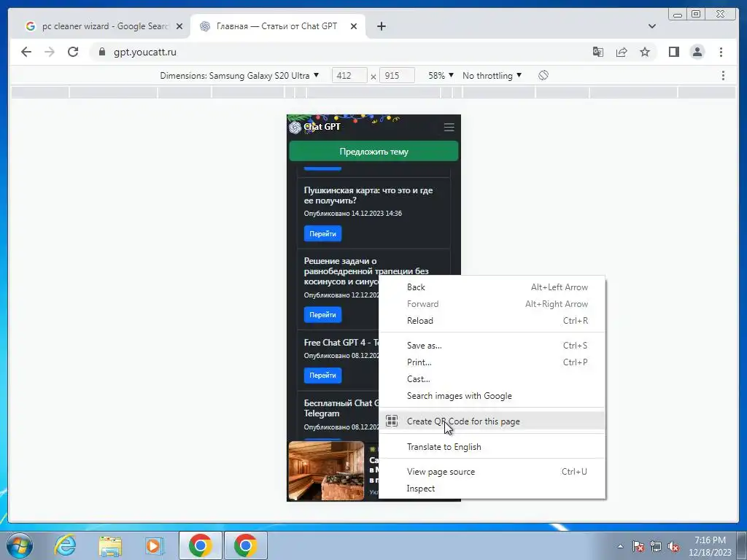
Task: Open the Google Translate icon in address bar
Action: [x=598, y=52]
